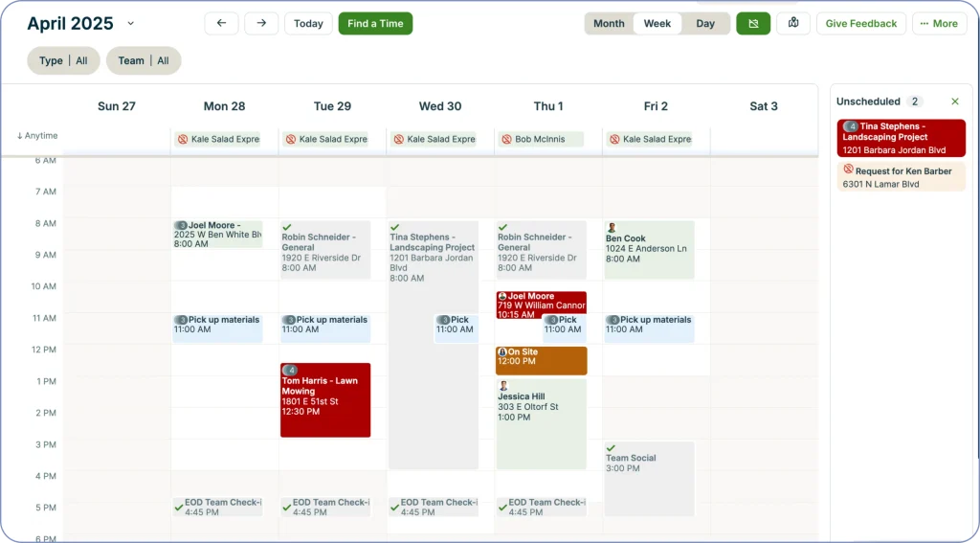Open Joel Moore 2025 W Ben White visit
Screen dimensions: 980x543
click(x=217, y=234)
